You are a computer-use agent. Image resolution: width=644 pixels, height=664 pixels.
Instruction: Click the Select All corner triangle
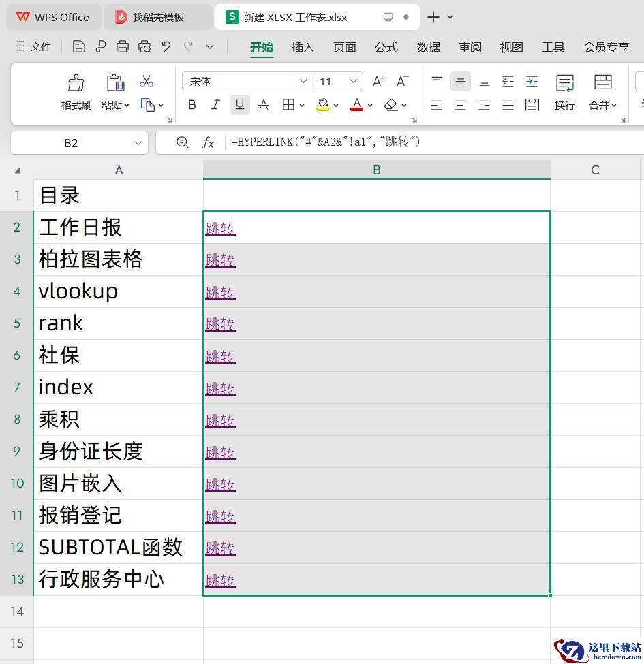[17, 171]
